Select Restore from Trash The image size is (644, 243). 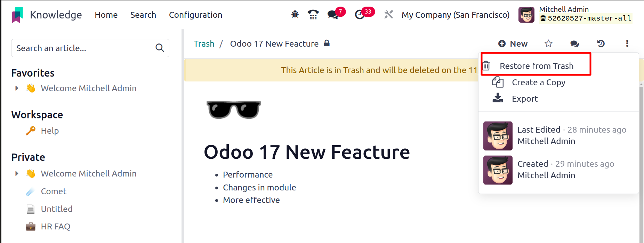coord(536,66)
